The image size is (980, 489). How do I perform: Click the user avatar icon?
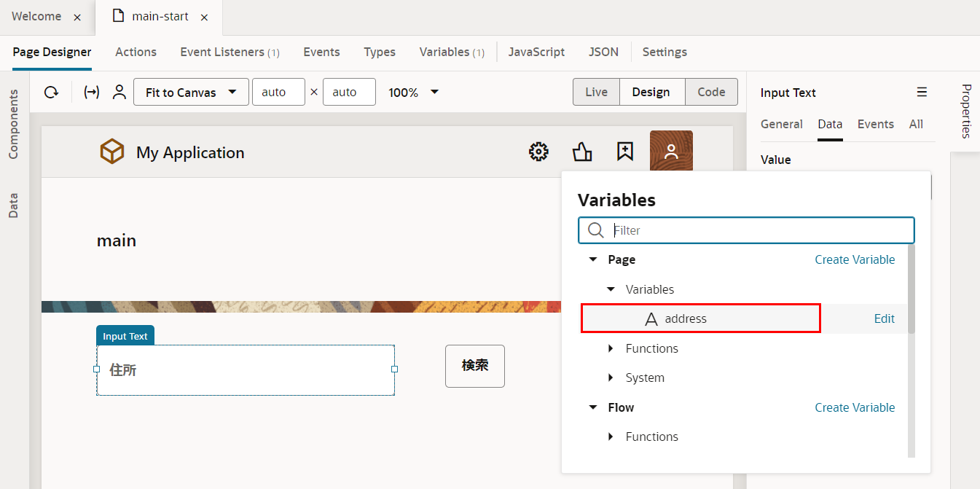(x=671, y=152)
